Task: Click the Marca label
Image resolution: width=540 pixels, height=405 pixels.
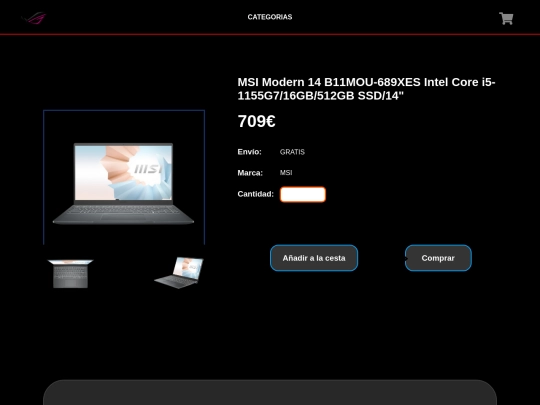Action: 250,173
